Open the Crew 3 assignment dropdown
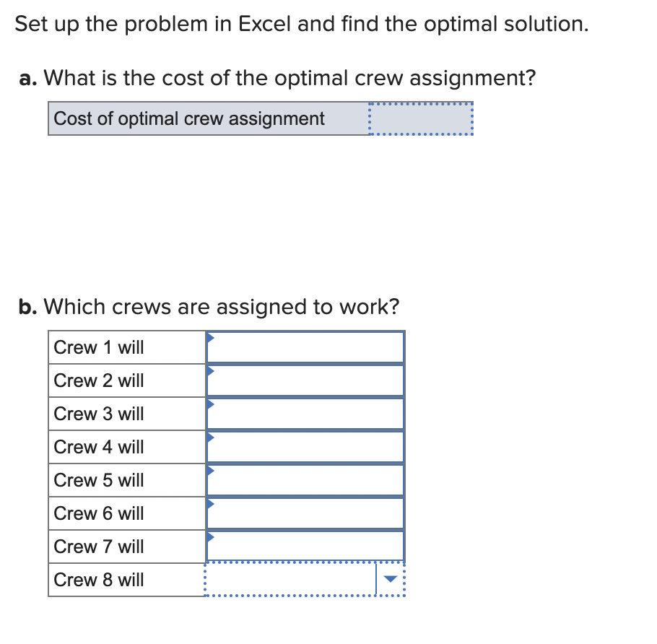Image resolution: width=657 pixels, height=644 pixels. click(305, 414)
